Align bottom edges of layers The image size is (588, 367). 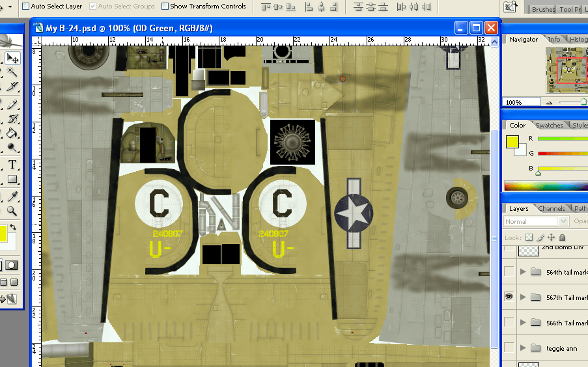(x=290, y=7)
